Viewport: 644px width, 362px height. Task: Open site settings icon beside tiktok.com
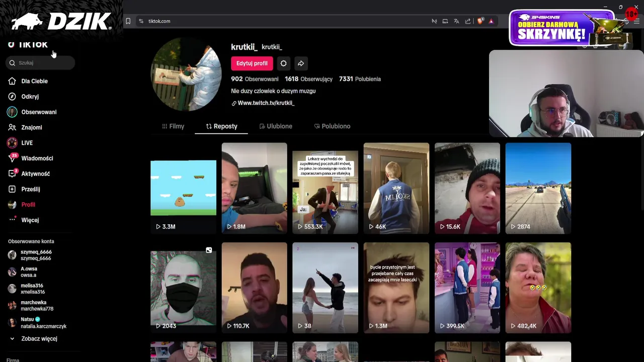click(141, 21)
